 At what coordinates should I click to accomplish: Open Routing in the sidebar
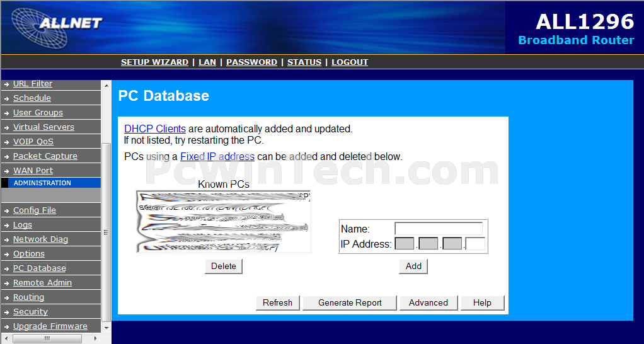pos(28,297)
